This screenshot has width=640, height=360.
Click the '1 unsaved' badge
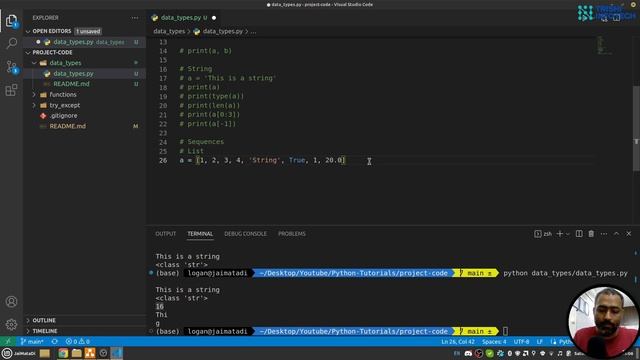pos(88,31)
